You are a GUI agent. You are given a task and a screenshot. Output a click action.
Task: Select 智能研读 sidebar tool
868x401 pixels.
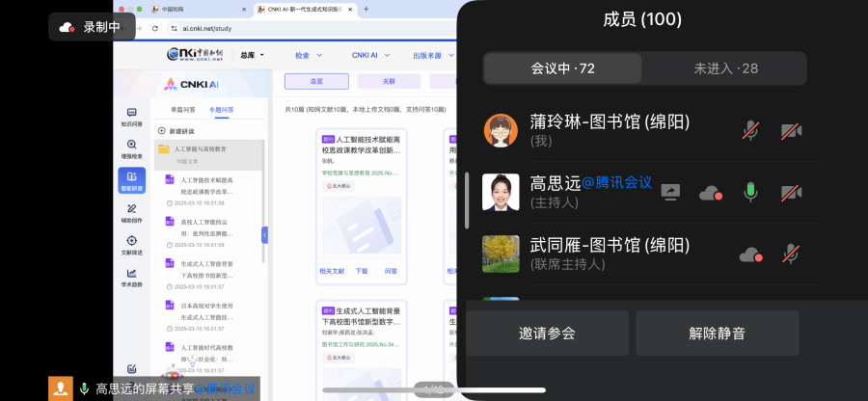pyautogui.click(x=132, y=181)
